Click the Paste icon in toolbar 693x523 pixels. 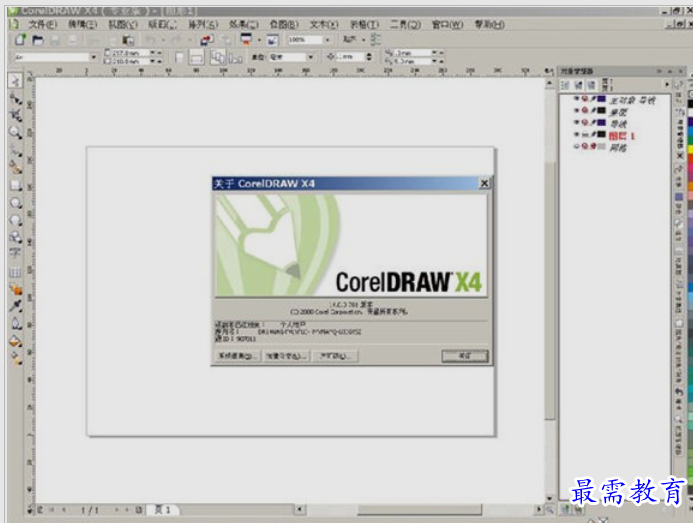pos(128,40)
